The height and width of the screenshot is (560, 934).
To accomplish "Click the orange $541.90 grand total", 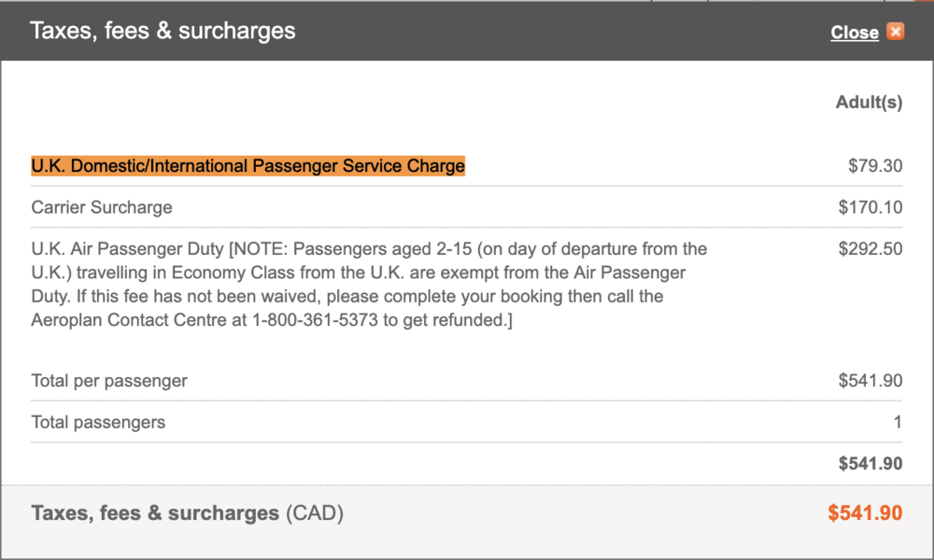I will (x=865, y=512).
